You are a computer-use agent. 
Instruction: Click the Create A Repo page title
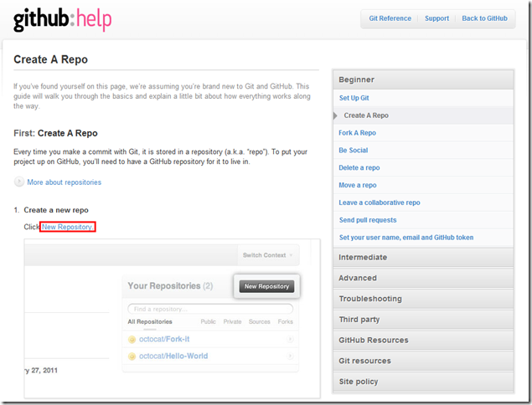point(50,59)
